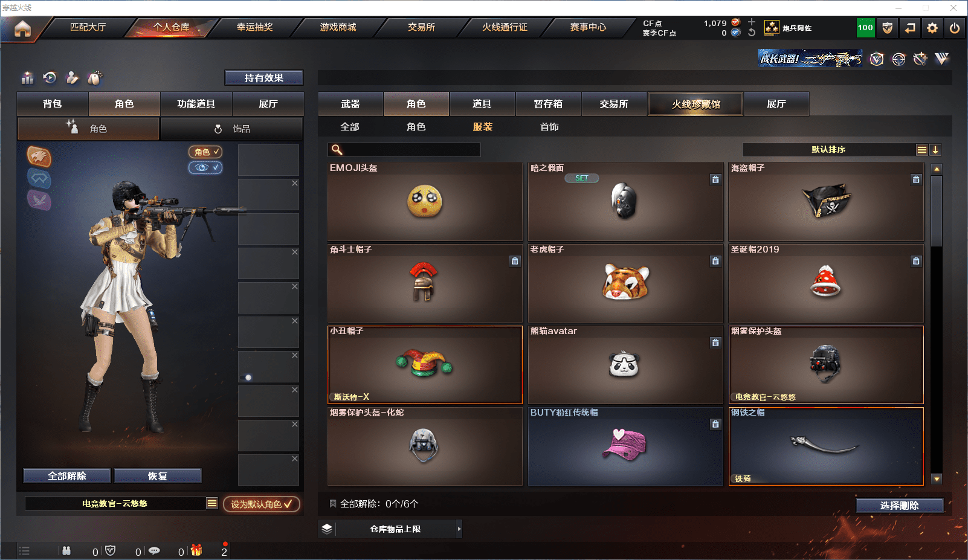Click the power exit icon

[x=955, y=28]
